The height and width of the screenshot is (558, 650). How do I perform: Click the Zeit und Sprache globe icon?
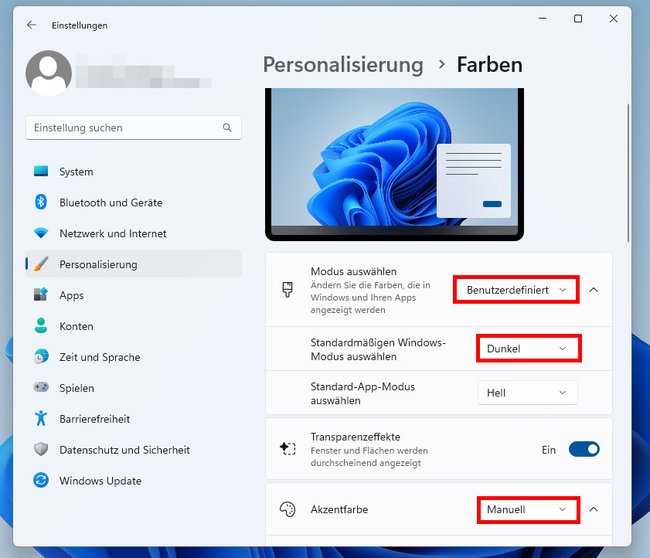tap(41, 357)
